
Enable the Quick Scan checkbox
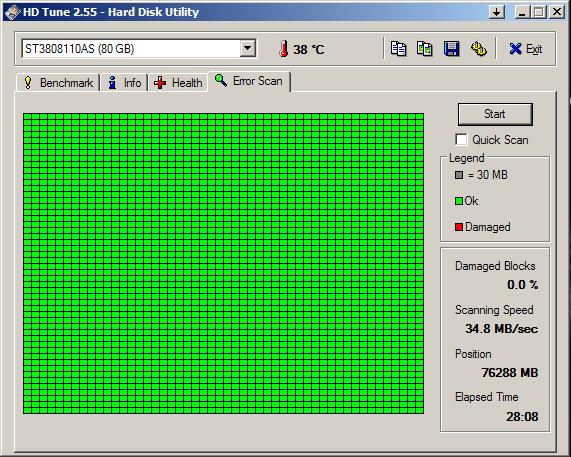(x=461, y=139)
